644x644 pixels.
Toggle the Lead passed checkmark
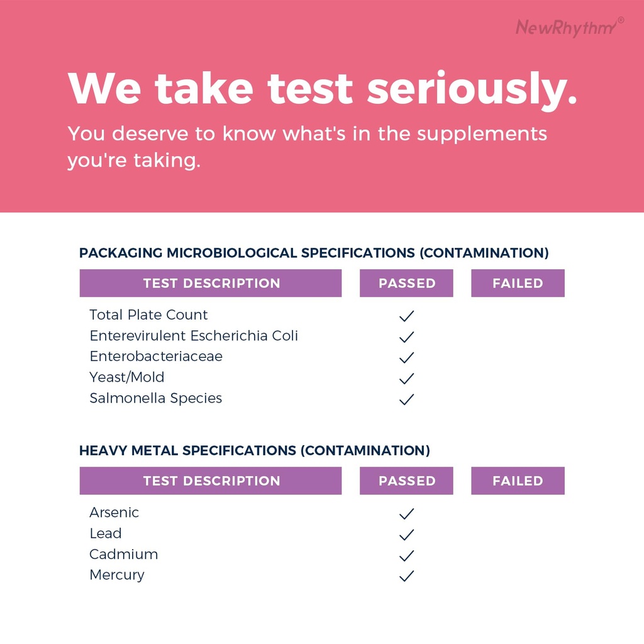tap(407, 534)
